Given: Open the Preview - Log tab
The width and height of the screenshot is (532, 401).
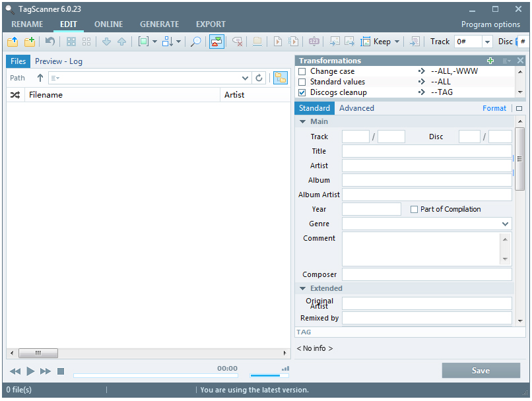Looking at the screenshot, I should (x=59, y=61).
